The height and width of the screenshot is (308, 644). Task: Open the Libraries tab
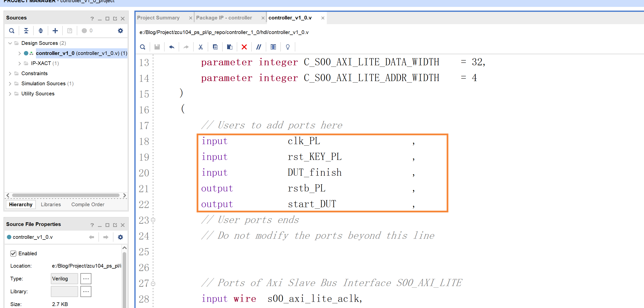click(x=51, y=204)
